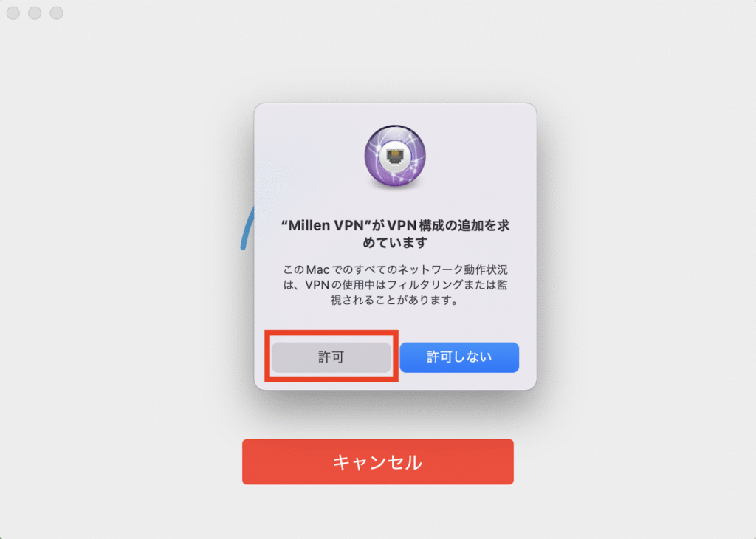This screenshot has width=756, height=539.
Task: Click the 許可 button to allow VPN configuration
Action: [331, 357]
